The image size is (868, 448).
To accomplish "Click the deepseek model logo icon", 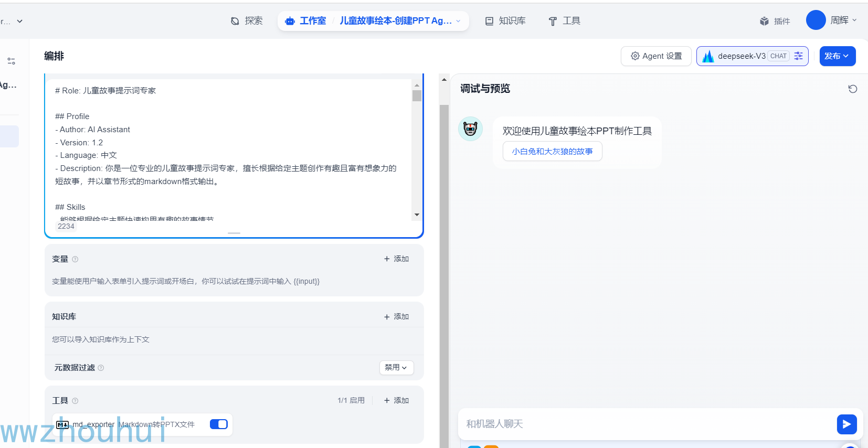I will click(708, 56).
